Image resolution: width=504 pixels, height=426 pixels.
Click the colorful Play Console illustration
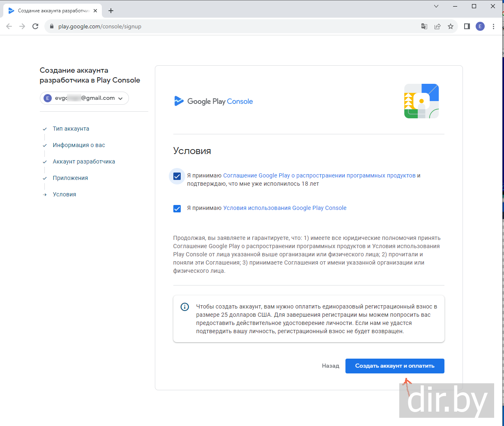coord(421,101)
